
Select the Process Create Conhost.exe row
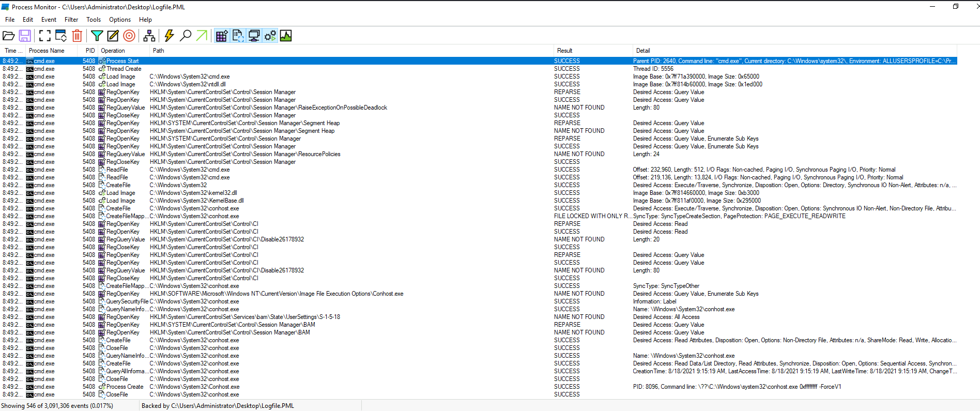tap(479, 387)
